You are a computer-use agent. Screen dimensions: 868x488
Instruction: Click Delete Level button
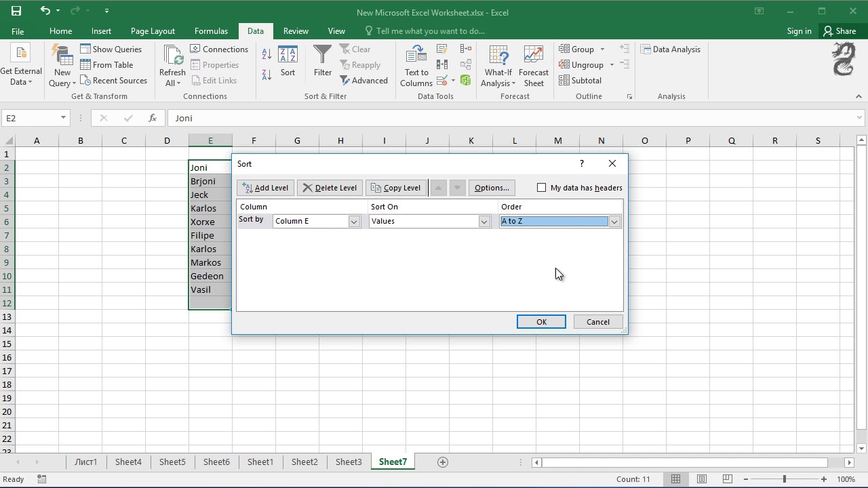point(330,188)
